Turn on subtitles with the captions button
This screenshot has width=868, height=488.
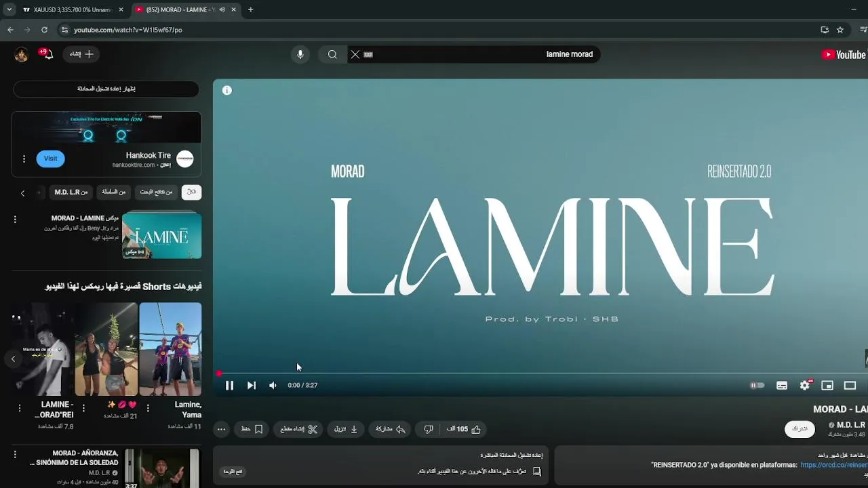click(782, 385)
